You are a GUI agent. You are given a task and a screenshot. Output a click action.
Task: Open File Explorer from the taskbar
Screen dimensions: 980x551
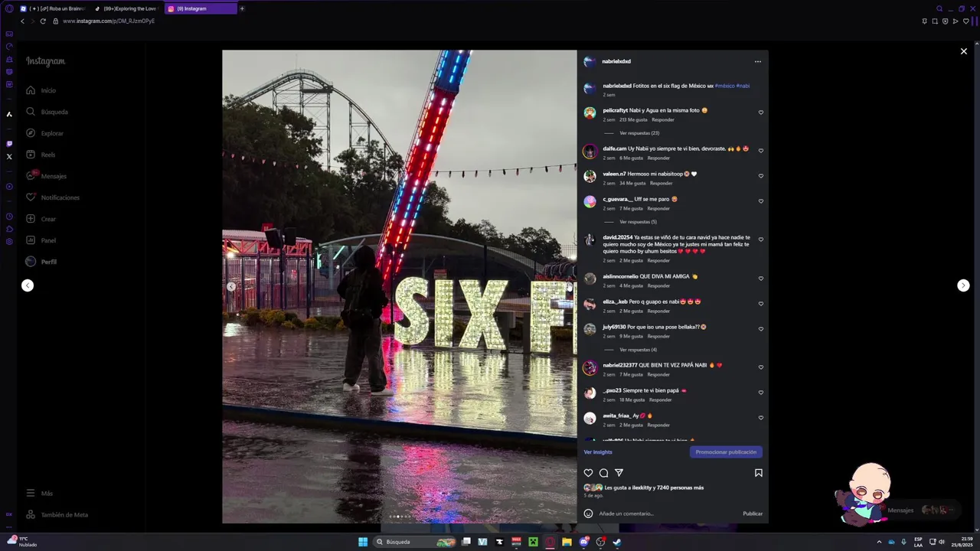567,542
